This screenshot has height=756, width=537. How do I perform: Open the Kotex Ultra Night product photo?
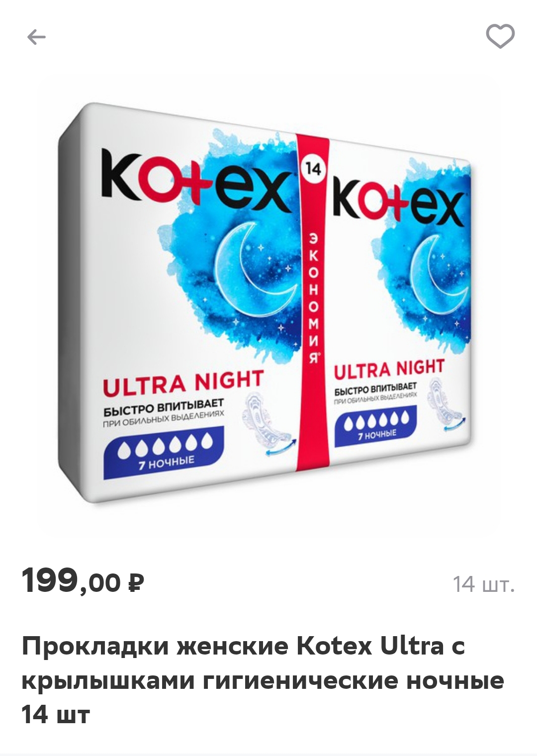(x=268, y=303)
